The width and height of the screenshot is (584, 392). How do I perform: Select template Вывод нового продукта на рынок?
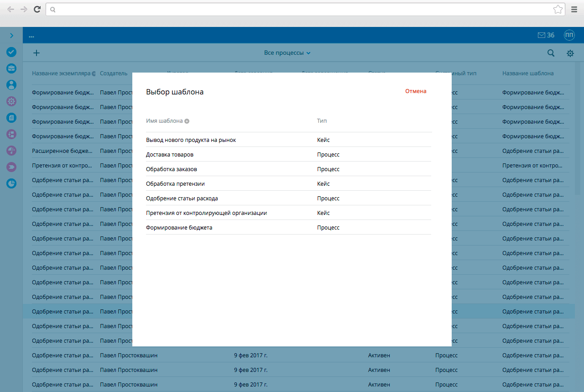coord(288,140)
